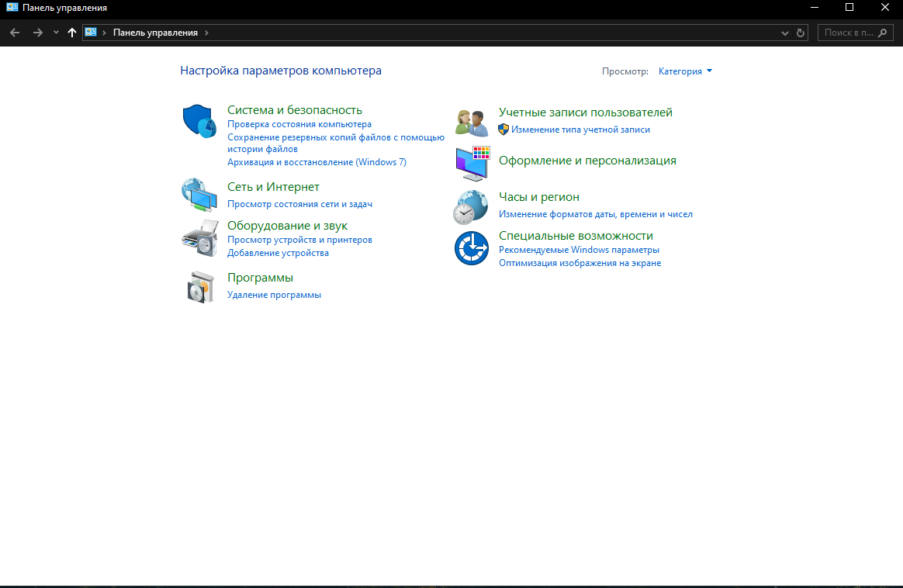
Task: Click Оптимизация изображения на экране link
Action: pyautogui.click(x=580, y=263)
